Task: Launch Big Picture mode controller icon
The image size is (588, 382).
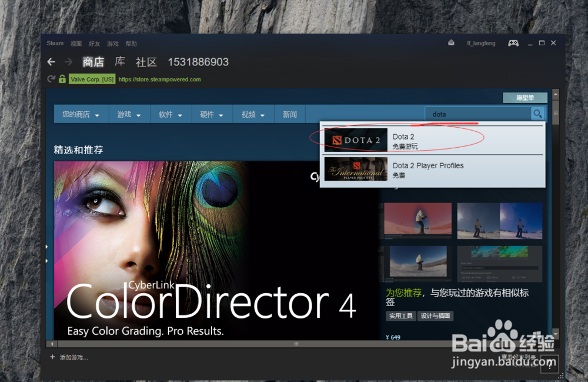Action: click(x=513, y=43)
